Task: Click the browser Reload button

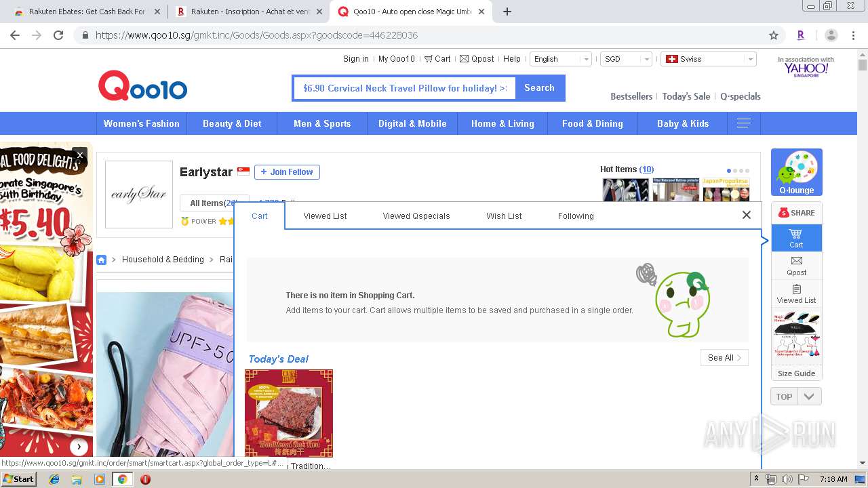Action: tap(58, 35)
